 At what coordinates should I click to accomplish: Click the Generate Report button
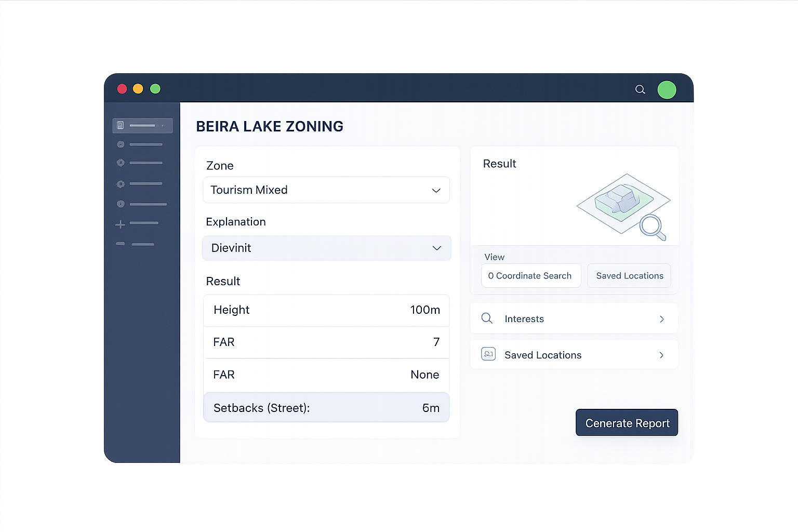coord(627,423)
